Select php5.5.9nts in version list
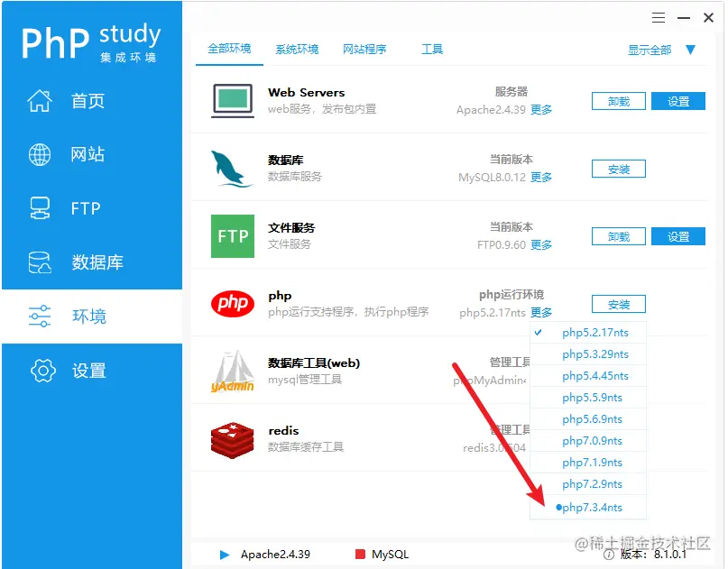The width and height of the screenshot is (728, 569). pyautogui.click(x=588, y=398)
